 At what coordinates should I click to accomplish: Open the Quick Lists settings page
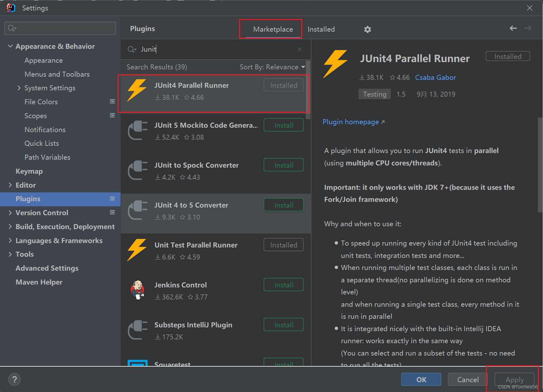[42, 143]
